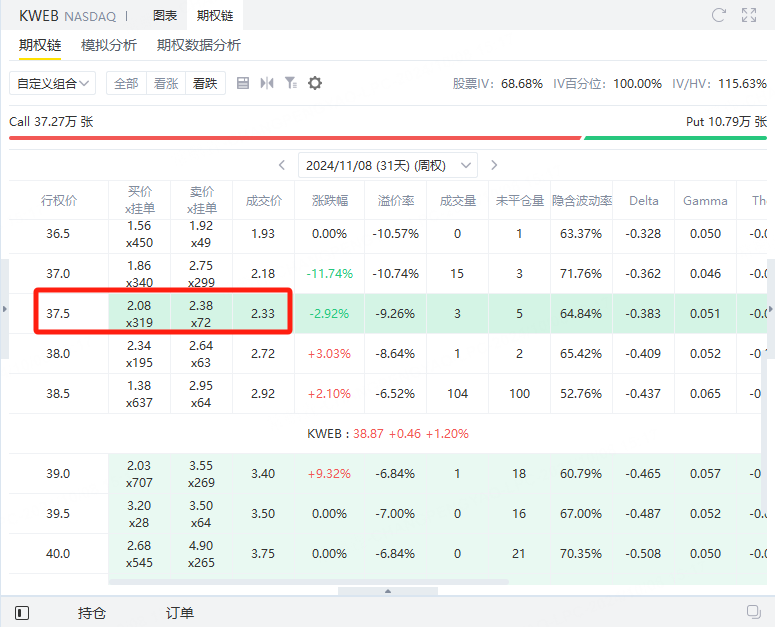Viewport: 775px width, 627px height.
Task: Select the 期权链 sub-tab
Action: (40, 45)
